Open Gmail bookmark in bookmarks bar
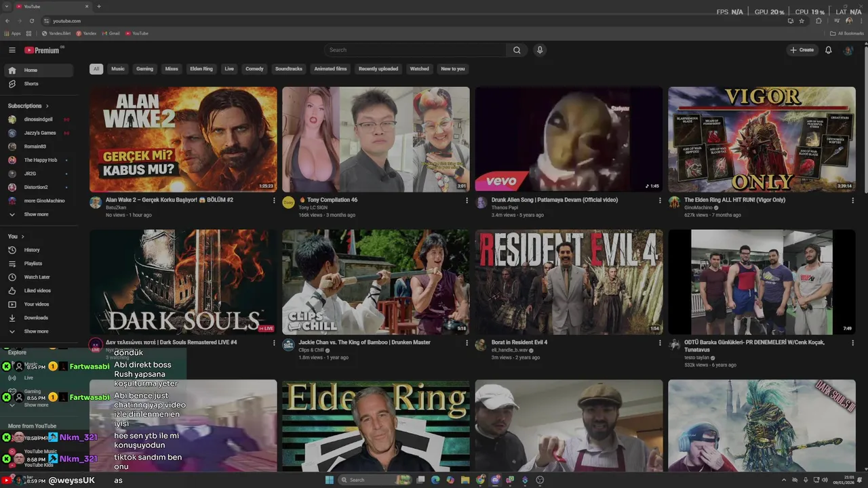The image size is (868, 488). tap(111, 33)
